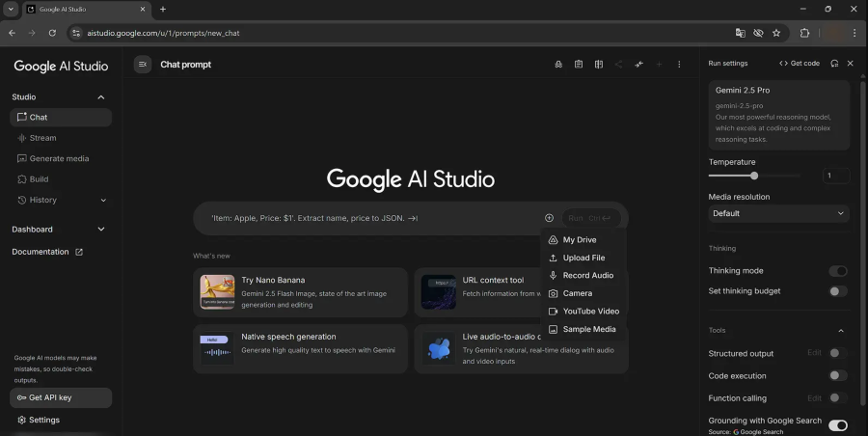The image size is (868, 436).
Task: Open the three-dot more options menu of Chat prompt
Action: pyautogui.click(x=679, y=65)
